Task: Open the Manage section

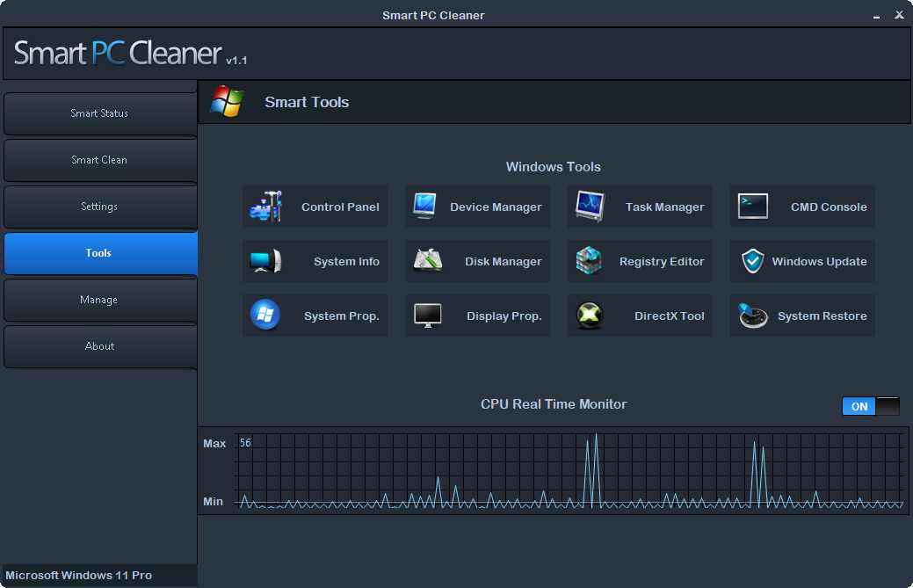Action: (x=100, y=300)
